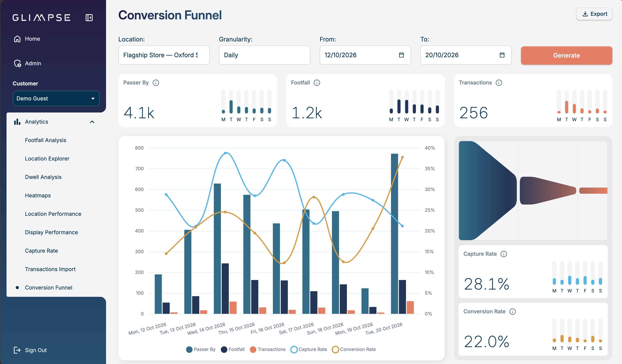Click the From date field 12/10/2026
The height and width of the screenshot is (364, 622).
[365, 55]
